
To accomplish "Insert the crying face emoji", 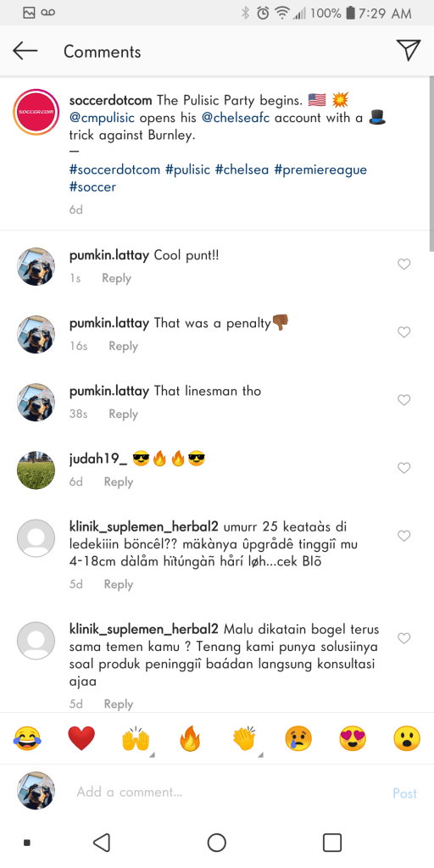I will tap(298, 738).
